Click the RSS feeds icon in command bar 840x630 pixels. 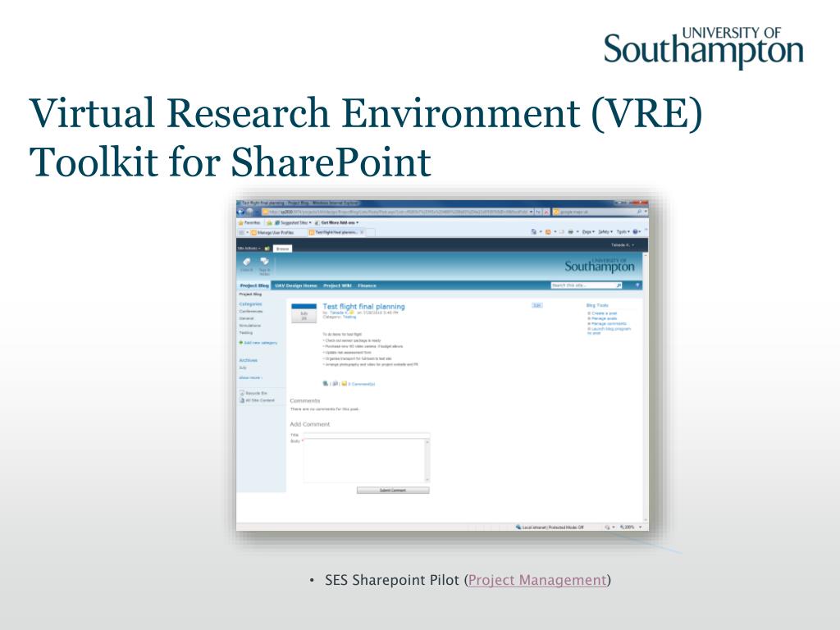549,232
